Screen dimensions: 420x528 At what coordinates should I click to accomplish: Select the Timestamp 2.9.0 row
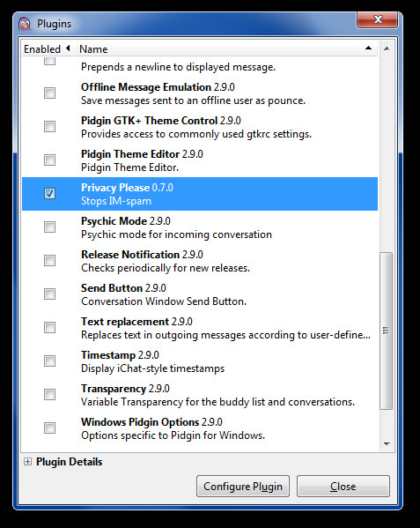click(x=200, y=361)
